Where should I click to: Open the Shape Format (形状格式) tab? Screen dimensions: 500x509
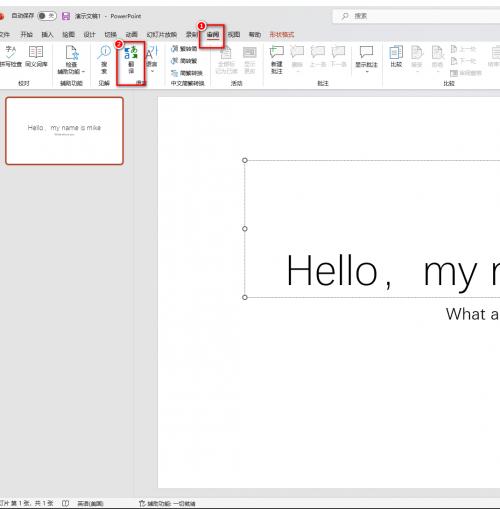(x=282, y=34)
